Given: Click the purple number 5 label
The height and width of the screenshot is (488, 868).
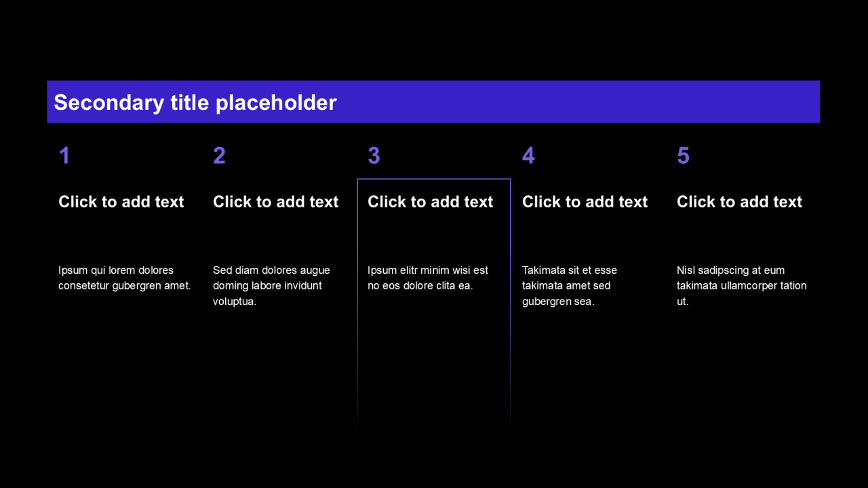Looking at the screenshot, I should coord(683,156).
